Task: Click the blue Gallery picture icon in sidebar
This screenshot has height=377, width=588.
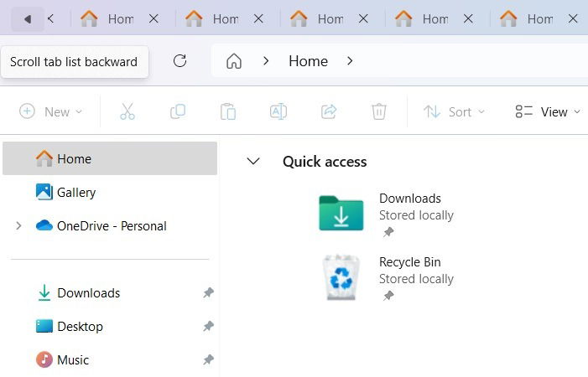Action: click(44, 192)
